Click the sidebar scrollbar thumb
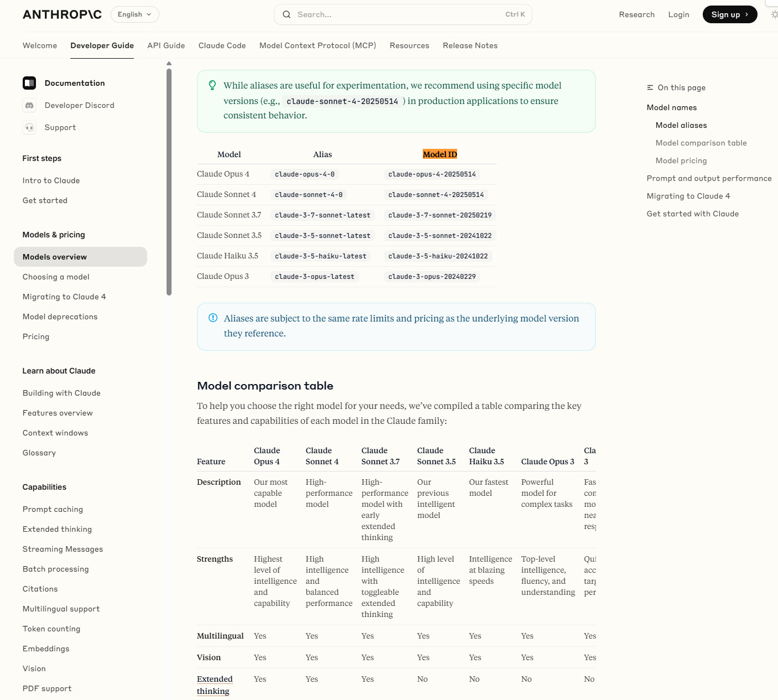This screenshot has height=700, width=778. 169,182
